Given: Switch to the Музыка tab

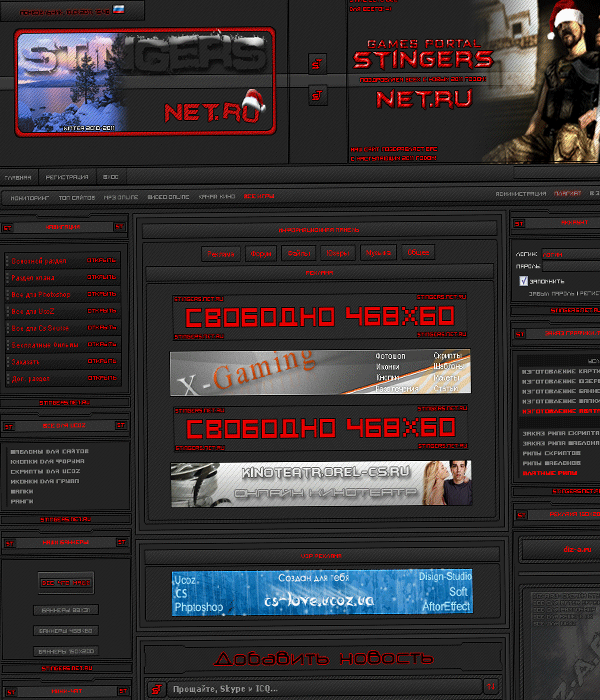Looking at the screenshot, I should pos(378,253).
